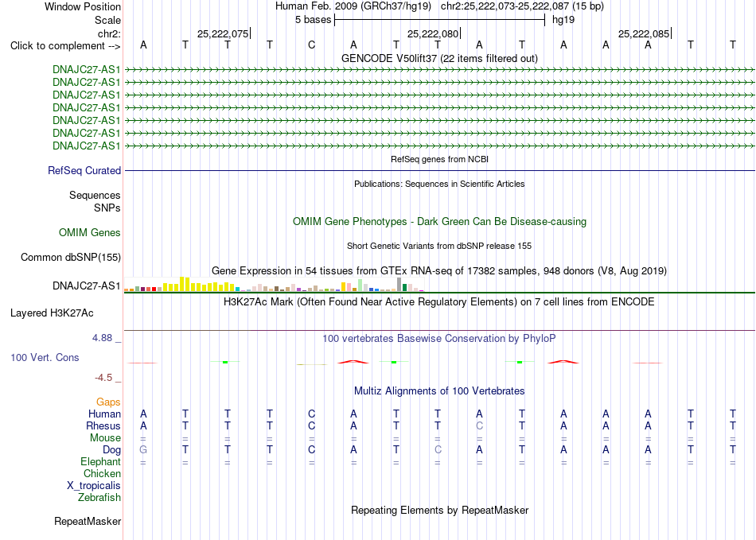756x540 pixels.
Task: Click the 'Click to complement -->' label
Action: [65, 46]
